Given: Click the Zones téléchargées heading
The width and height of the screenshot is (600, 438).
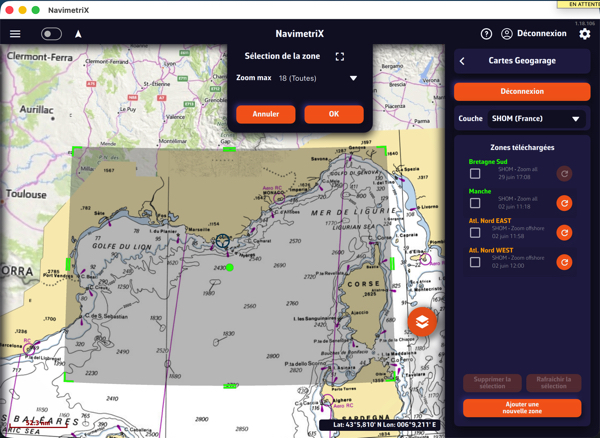Looking at the screenshot, I should point(522,147).
